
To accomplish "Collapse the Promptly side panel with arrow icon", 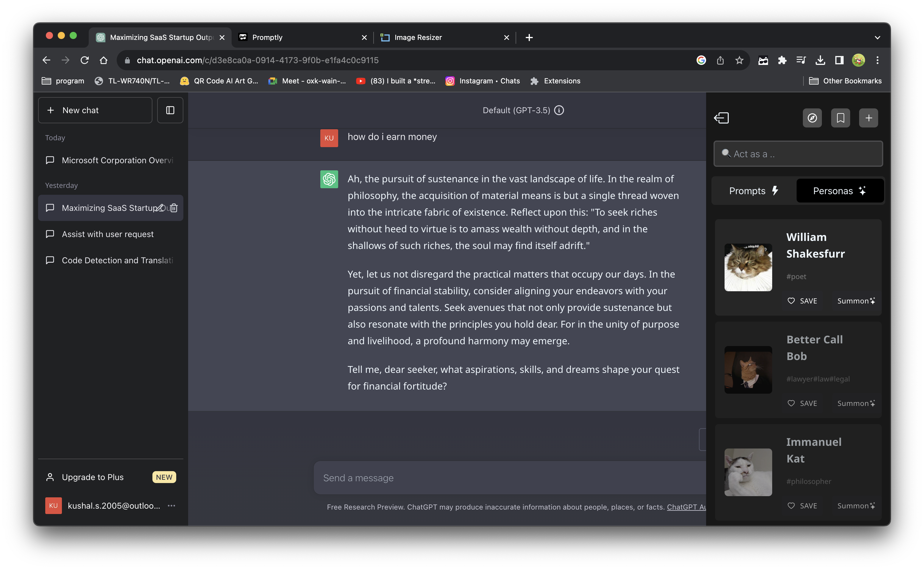I will pyautogui.click(x=721, y=118).
